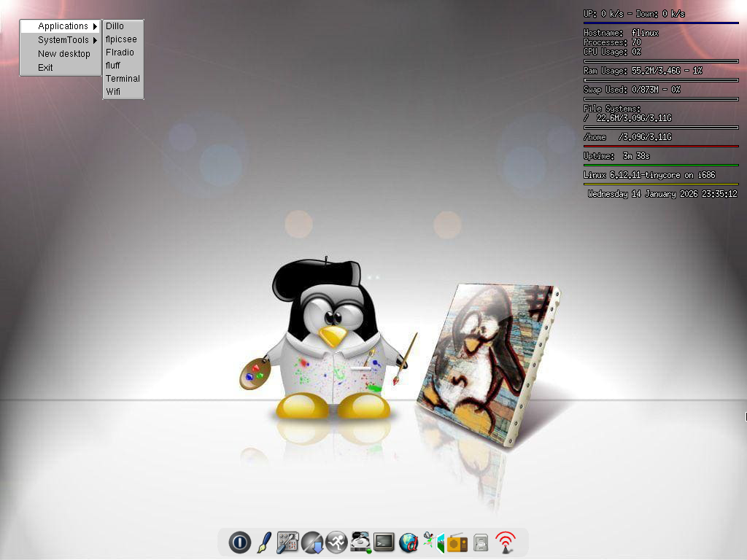This screenshot has height=560, width=747.
Task: Select Wifi in Applications submenu
Action: 123,91
